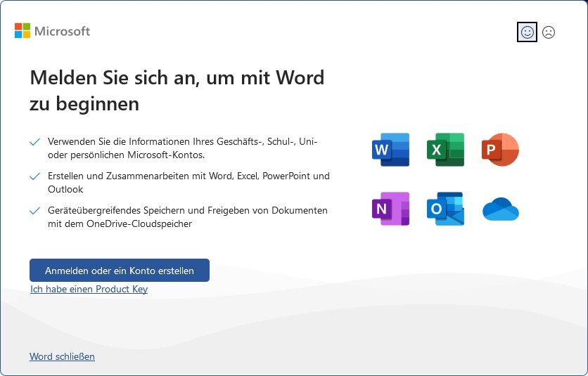
Task: Click checkmark beside 'Verwenden Sie die Informationen'
Action: (35, 142)
